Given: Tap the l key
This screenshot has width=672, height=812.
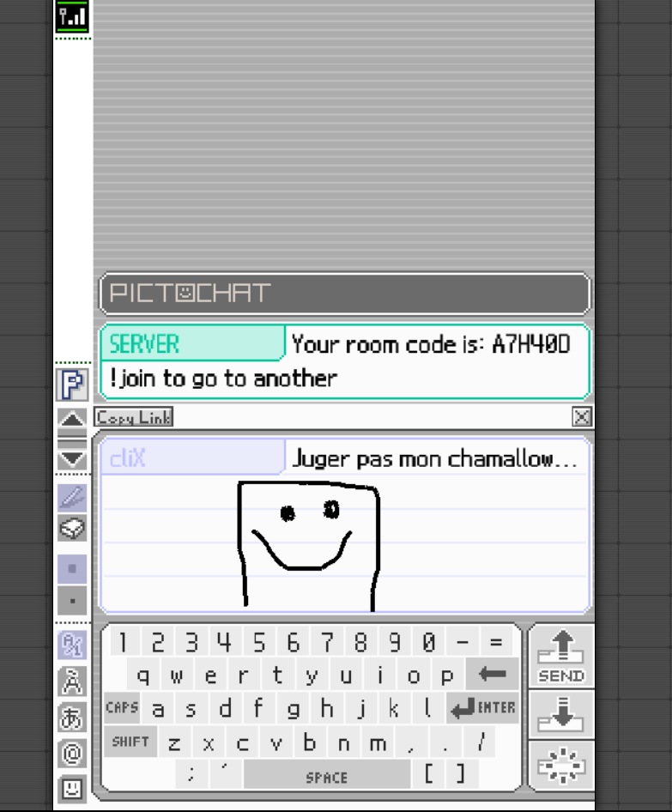Looking at the screenshot, I should 427,708.
